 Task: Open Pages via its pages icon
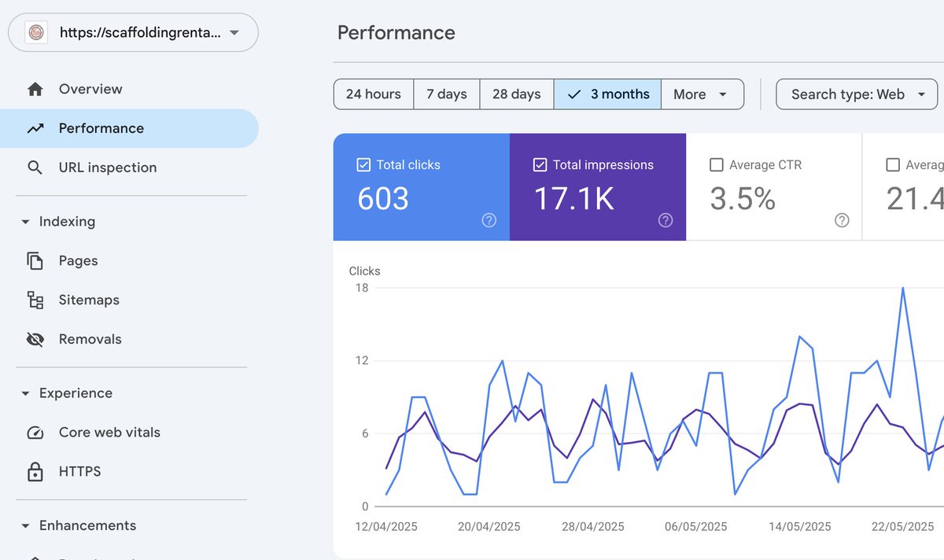pyautogui.click(x=35, y=260)
